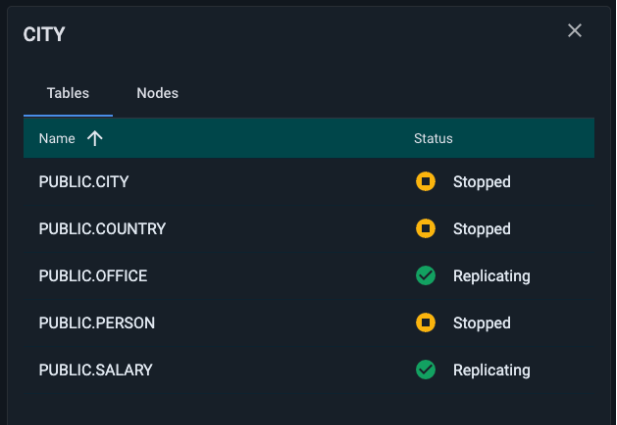Select the PUBLIC.PERSON table name
Viewport: 617px width, 425px height.
pos(97,323)
